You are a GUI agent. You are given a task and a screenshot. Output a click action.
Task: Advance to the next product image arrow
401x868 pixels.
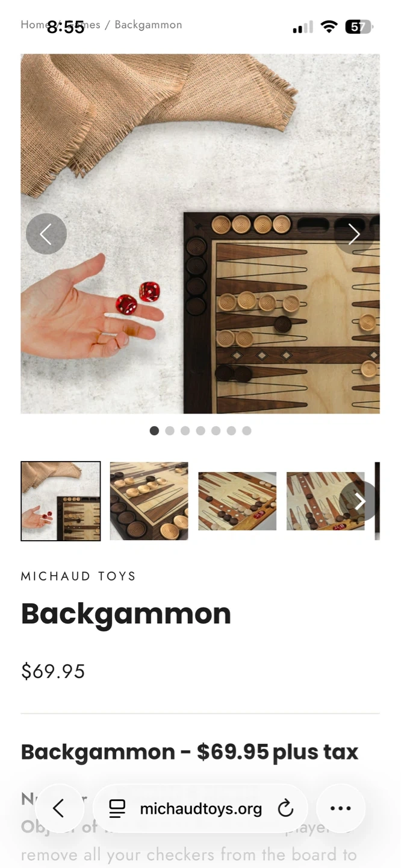(x=354, y=234)
